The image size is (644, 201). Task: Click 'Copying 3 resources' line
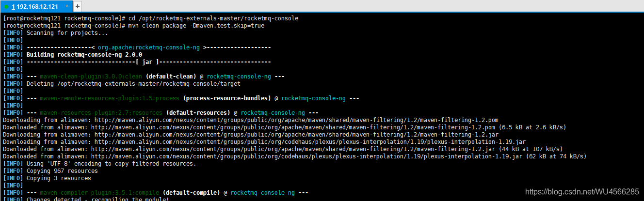click(x=59, y=178)
